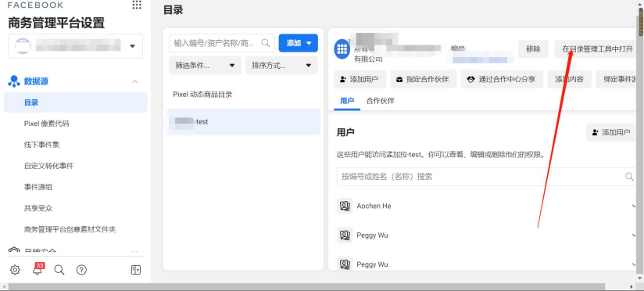
Task: Click 添加用户 button beside 用户 heading
Action: coord(611,132)
